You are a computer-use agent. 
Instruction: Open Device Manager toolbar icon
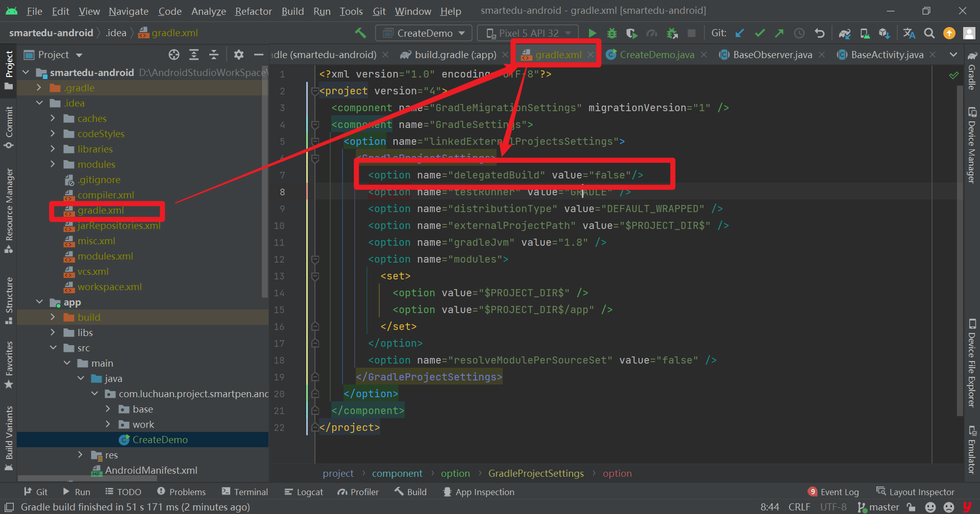[865, 33]
